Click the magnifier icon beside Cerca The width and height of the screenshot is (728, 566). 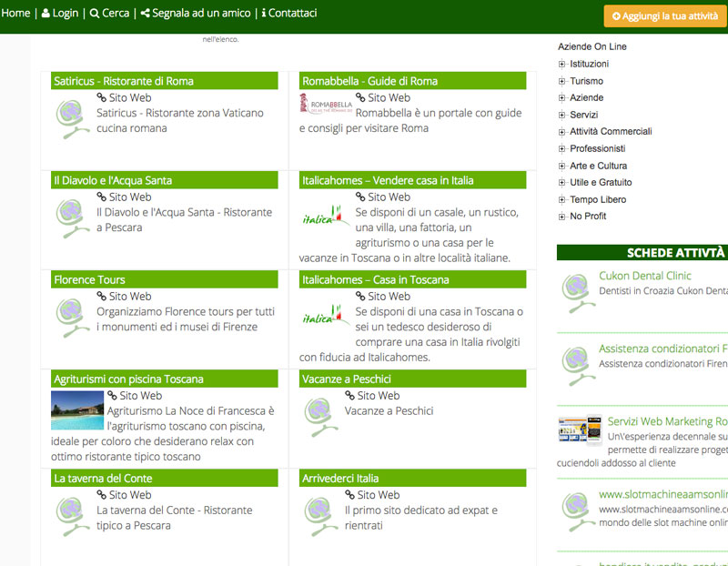point(95,13)
